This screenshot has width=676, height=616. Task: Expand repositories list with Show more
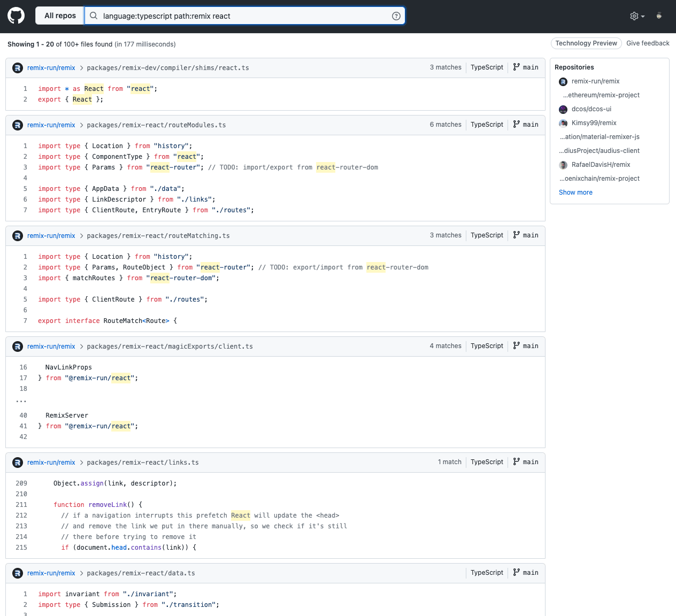(575, 192)
